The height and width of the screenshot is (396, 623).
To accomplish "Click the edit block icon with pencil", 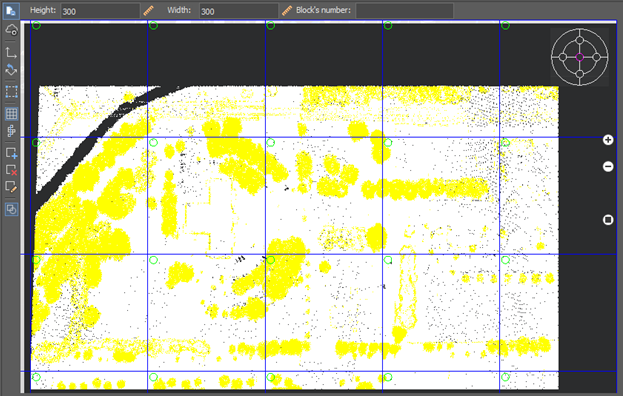I will click(11, 187).
